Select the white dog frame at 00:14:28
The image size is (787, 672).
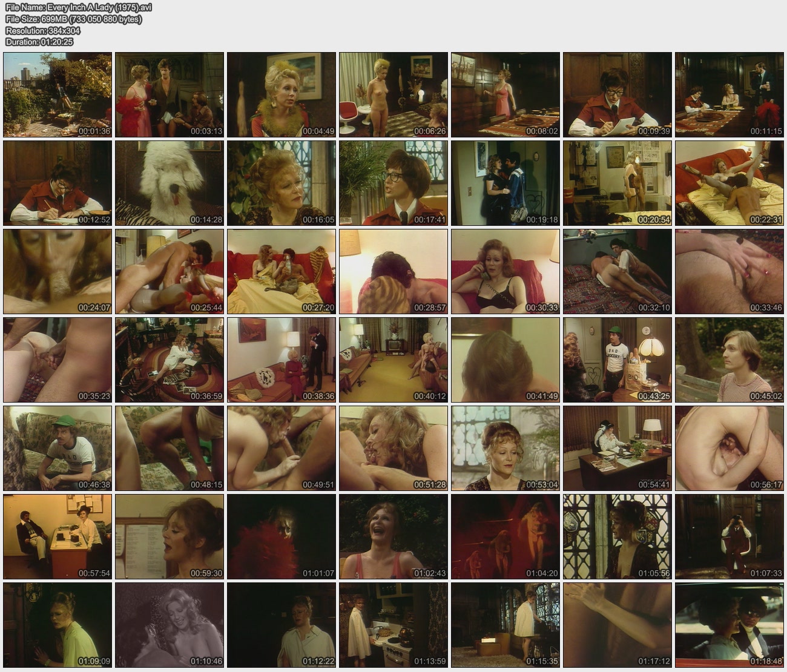pyautogui.click(x=170, y=183)
